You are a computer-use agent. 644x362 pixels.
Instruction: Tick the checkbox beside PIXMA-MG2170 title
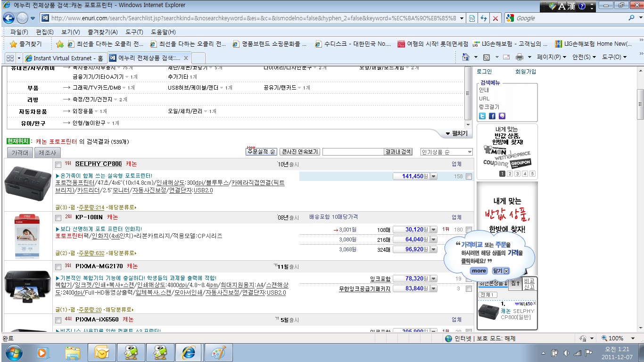(x=58, y=267)
